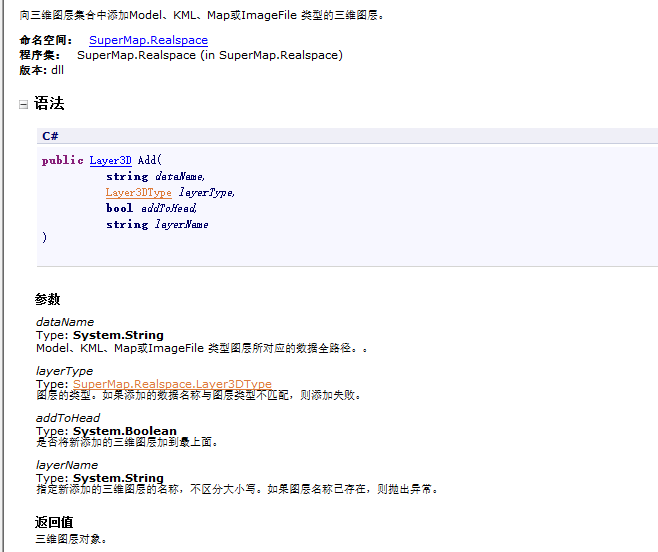Open the SuperMap.Realspace.Layer3DType parameter type link
The image size is (658, 552).
172,384
